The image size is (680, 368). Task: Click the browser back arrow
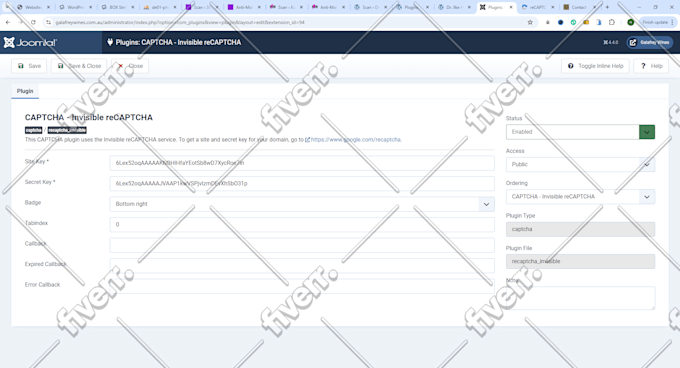pyautogui.click(x=8, y=22)
